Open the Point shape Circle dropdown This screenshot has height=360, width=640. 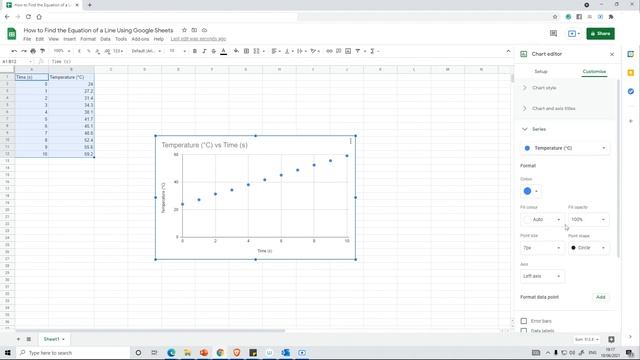tap(588, 248)
